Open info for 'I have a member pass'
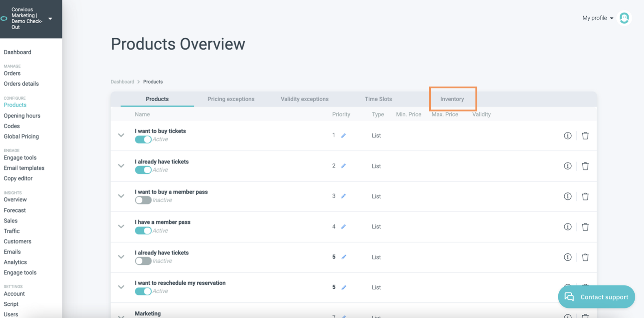The height and width of the screenshot is (318, 644). (567, 227)
